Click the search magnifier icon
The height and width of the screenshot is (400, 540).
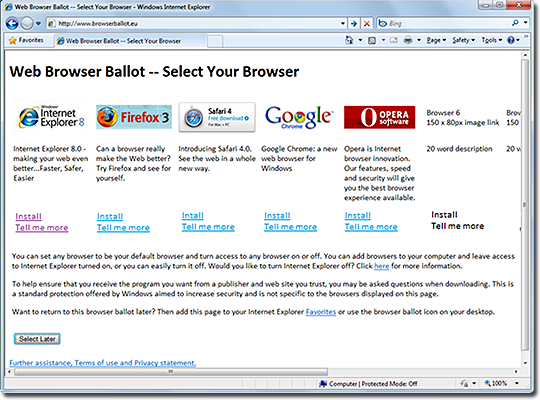(x=515, y=23)
